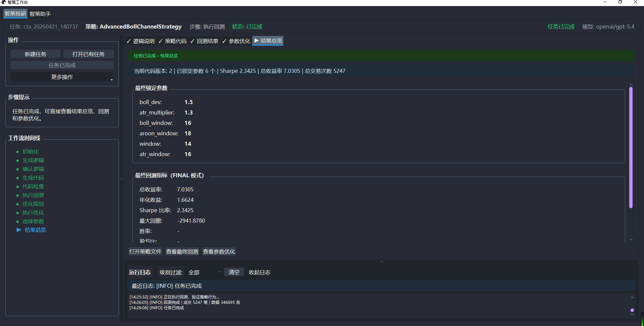Switch to the 智策助手 tab
This screenshot has width=644, height=326.
[x=40, y=14]
